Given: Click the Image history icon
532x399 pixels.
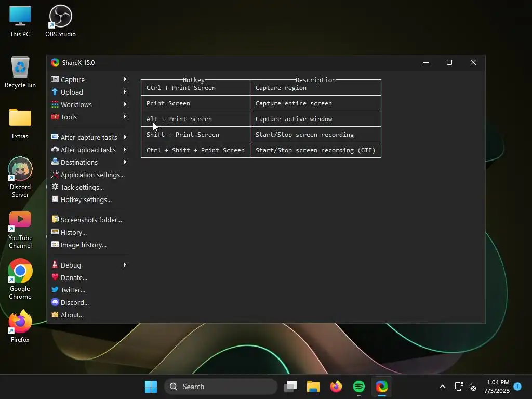Looking at the screenshot, I should (x=55, y=244).
